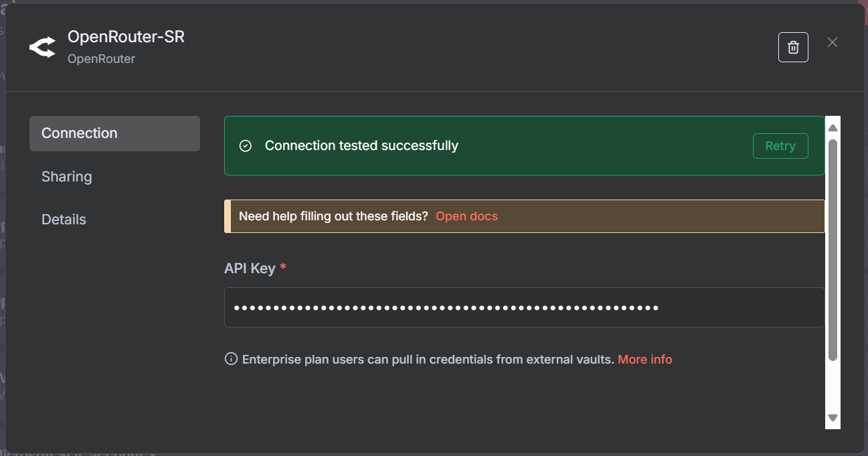The width and height of the screenshot is (868, 456).
Task: Click the "Need help filling out these fields?" text
Action: point(333,216)
